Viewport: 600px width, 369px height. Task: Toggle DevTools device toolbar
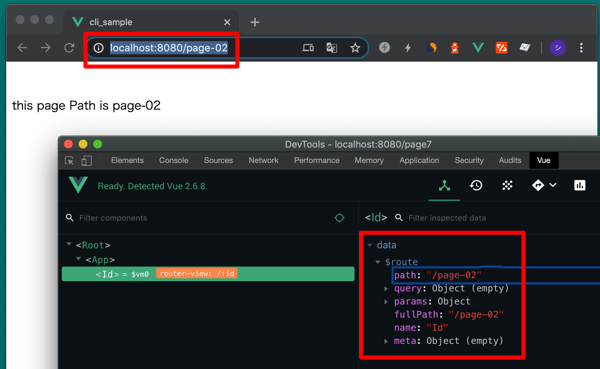pyautogui.click(x=86, y=161)
